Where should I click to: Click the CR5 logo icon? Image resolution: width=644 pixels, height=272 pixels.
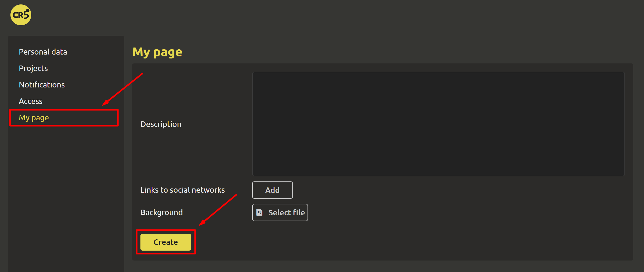tap(21, 15)
